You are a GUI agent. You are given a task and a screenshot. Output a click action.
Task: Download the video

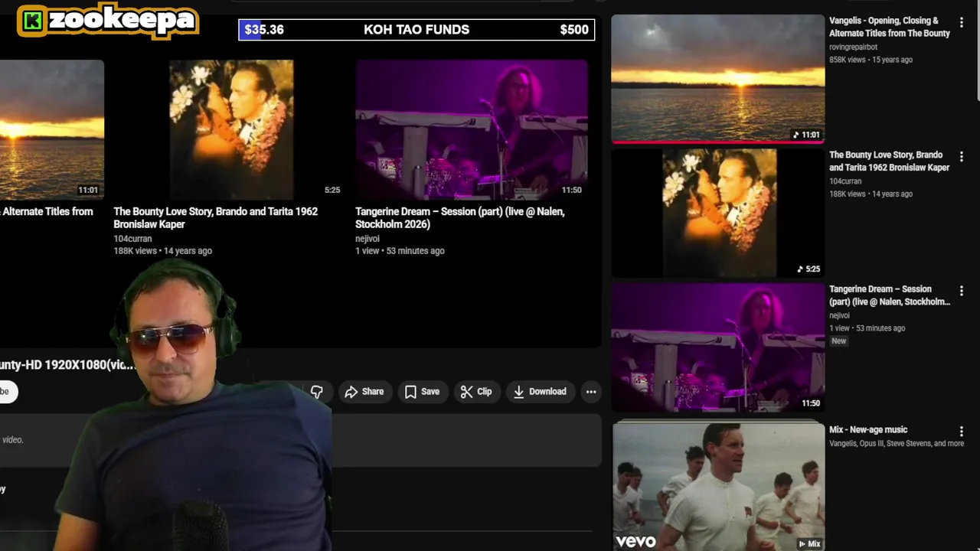click(540, 392)
